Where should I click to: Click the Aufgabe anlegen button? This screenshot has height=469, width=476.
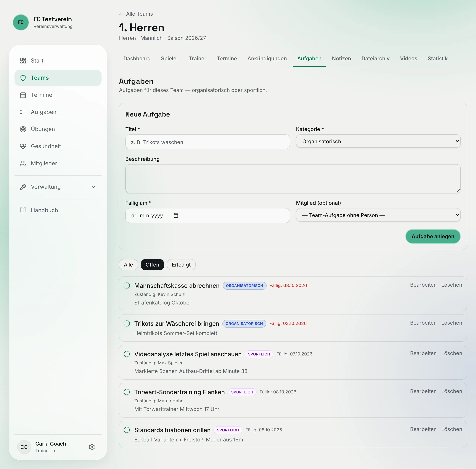433,237
